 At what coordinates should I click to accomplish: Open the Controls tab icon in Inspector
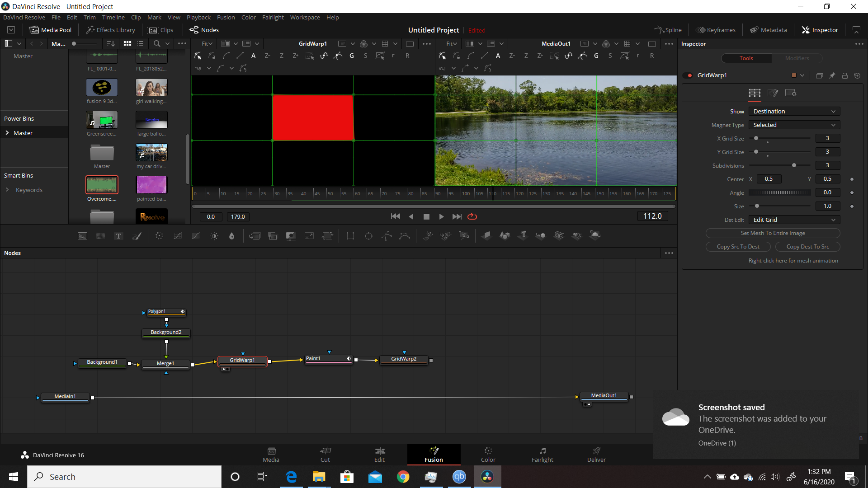click(755, 93)
